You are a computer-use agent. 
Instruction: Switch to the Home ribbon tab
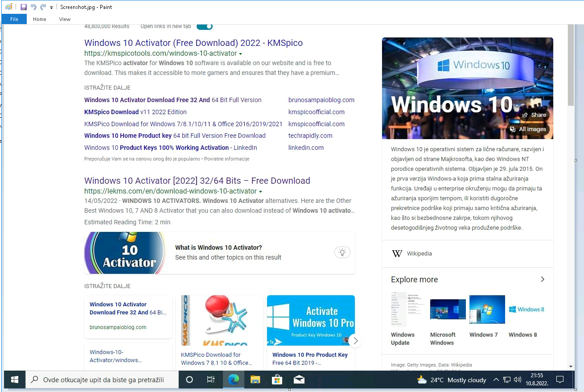coord(40,19)
